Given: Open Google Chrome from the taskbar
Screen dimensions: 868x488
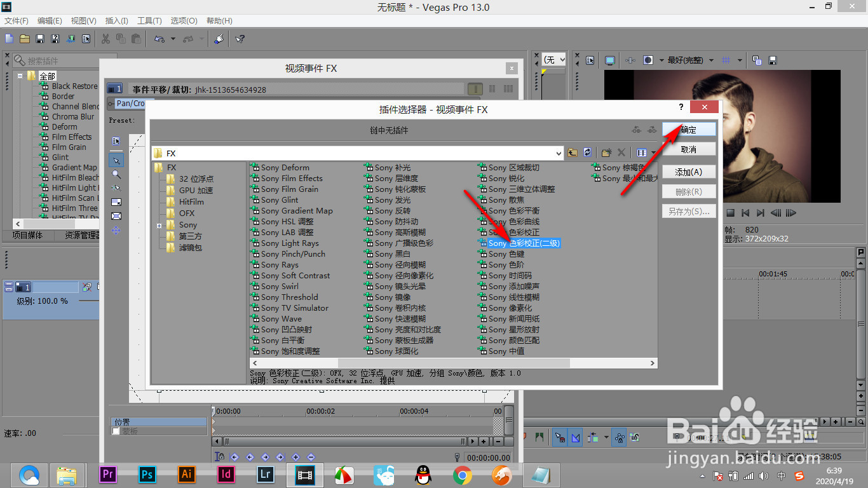Looking at the screenshot, I should point(462,475).
